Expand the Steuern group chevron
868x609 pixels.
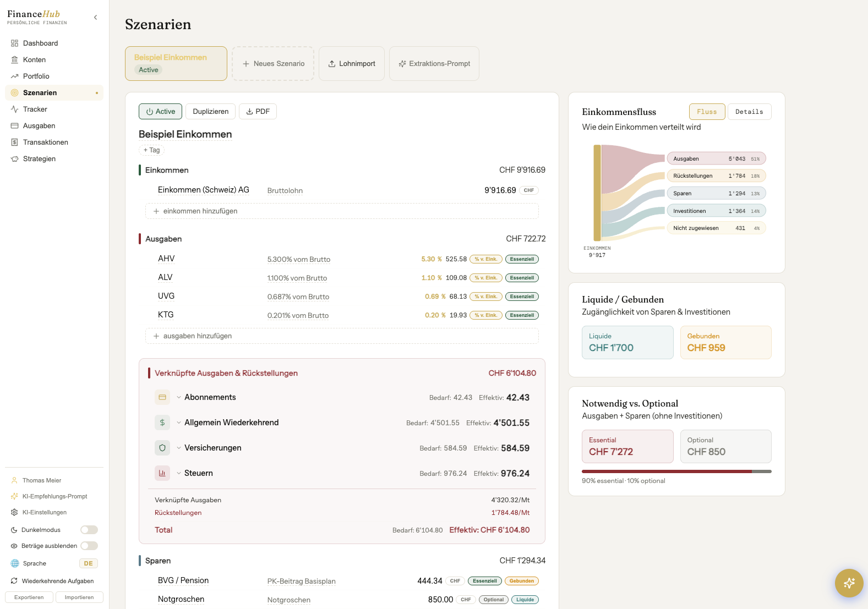pyautogui.click(x=179, y=473)
